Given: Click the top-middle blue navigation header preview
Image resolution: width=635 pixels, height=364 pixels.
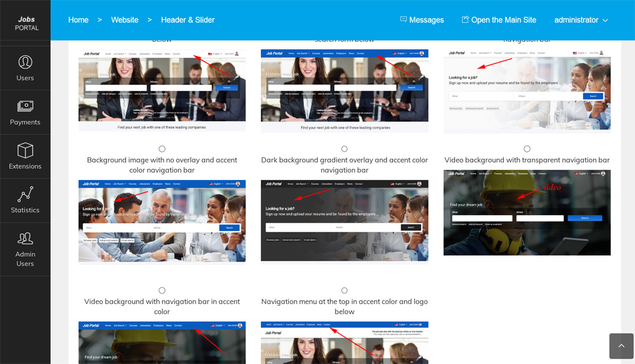Looking at the screenshot, I should (x=344, y=90).
